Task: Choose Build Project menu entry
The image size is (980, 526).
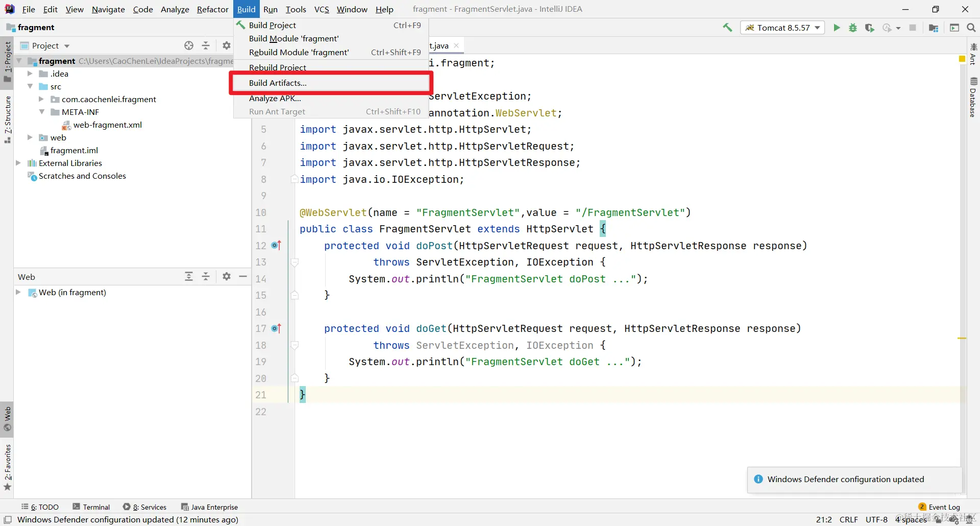Action: (331, 25)
